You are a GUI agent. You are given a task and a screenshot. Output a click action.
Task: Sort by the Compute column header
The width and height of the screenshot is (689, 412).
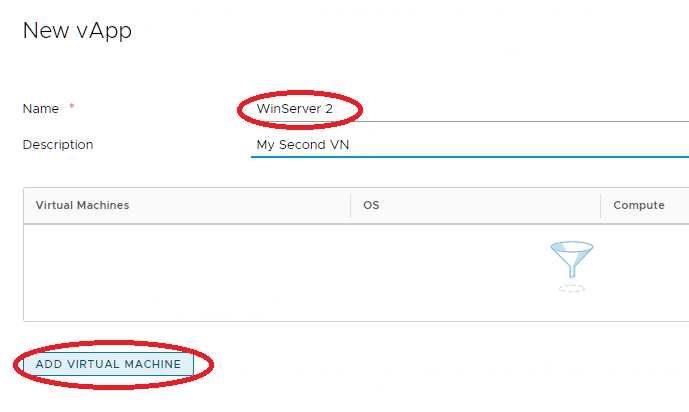tap(638, 205)
